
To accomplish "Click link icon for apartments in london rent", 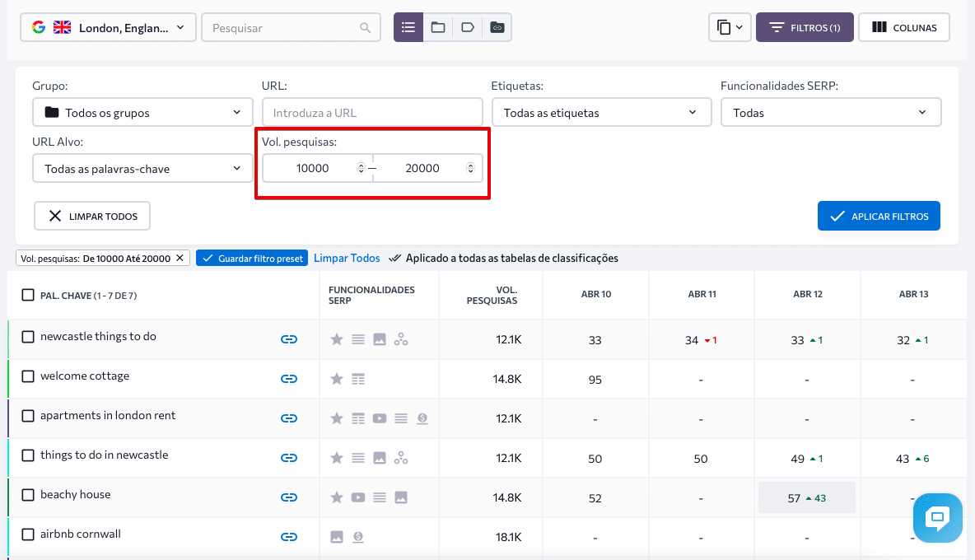I will [x=288, y=418].
